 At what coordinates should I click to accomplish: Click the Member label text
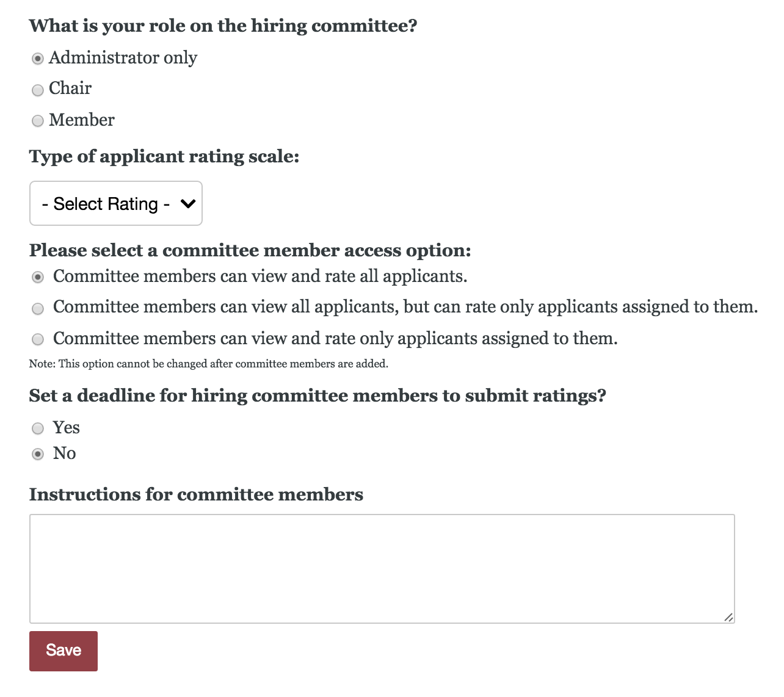[82, 120]
